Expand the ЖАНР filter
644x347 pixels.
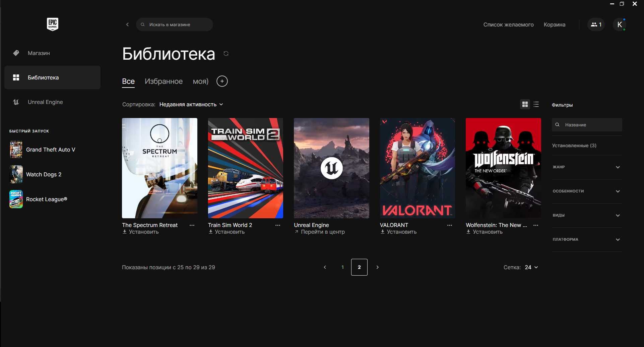(587, 167)
